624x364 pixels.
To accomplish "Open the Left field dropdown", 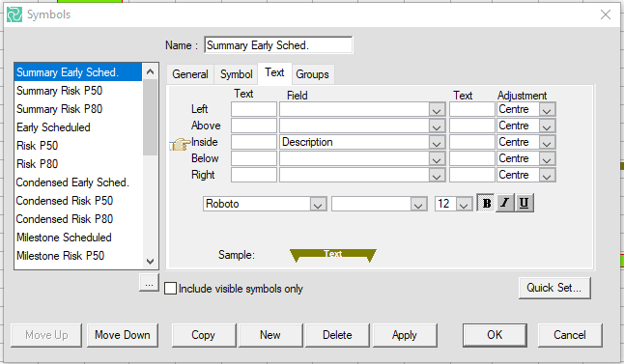I will [x=437, y=109].
